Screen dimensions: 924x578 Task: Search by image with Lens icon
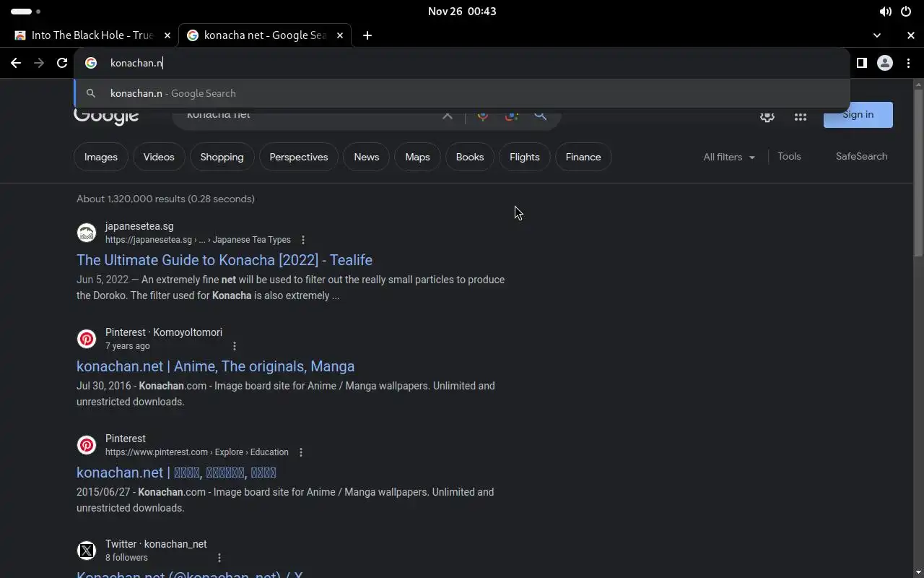[512, 116]
